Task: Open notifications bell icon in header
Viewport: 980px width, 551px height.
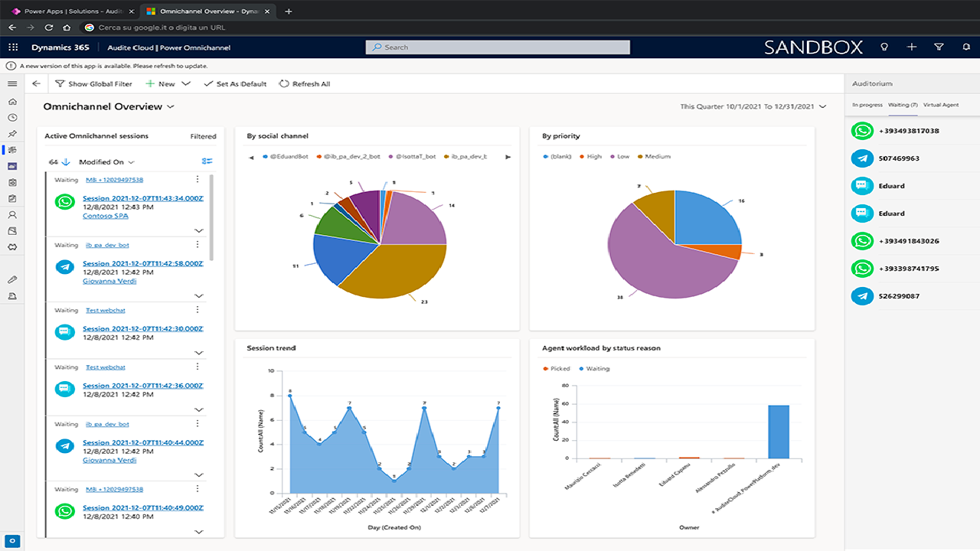Action: [966, 47]
